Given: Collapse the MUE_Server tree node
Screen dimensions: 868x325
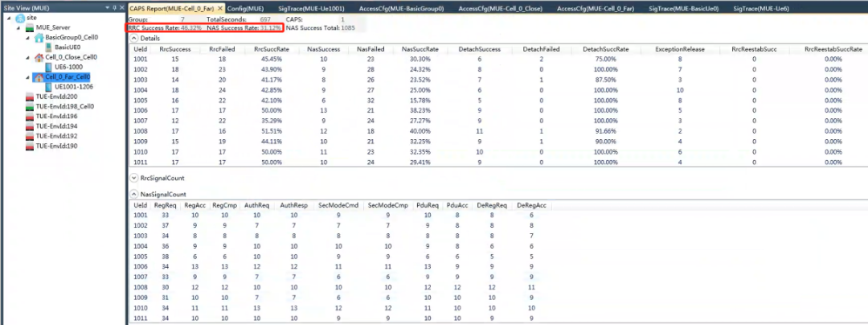Looking at the screenshot, I should [x=20, y=27].
